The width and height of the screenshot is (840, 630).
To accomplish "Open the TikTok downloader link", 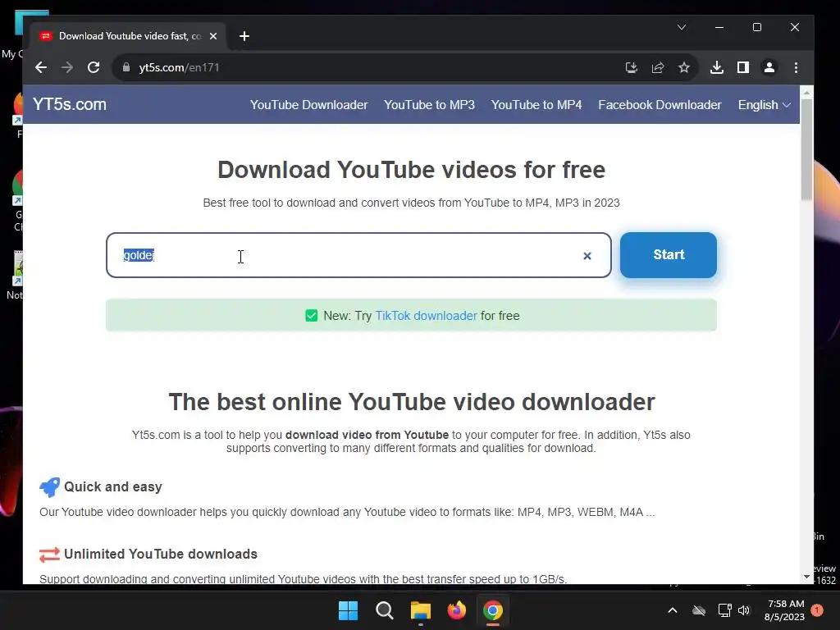I will (426, 316).
